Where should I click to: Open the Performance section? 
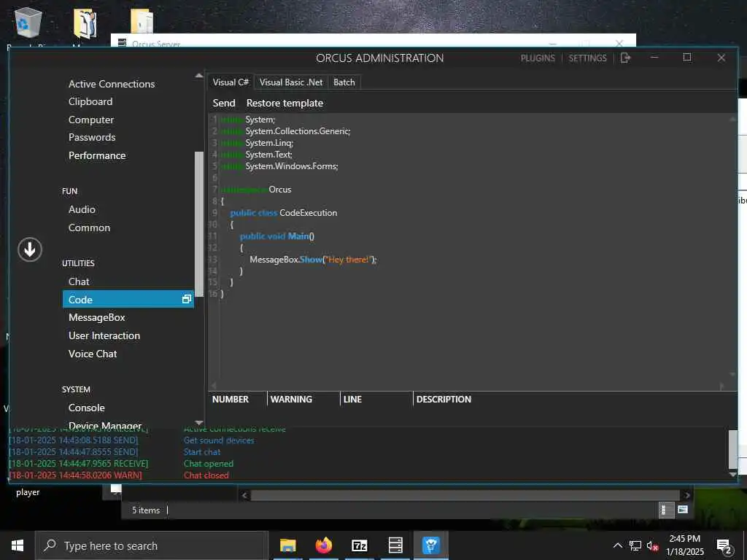[97, 155]
